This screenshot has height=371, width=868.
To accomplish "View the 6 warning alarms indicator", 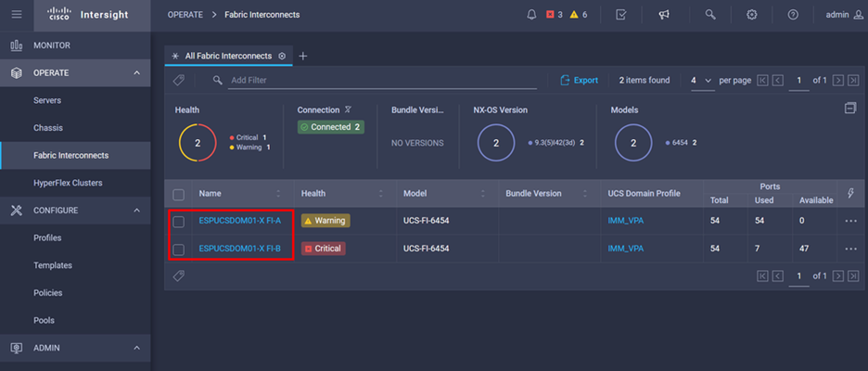I will point(579,15).
